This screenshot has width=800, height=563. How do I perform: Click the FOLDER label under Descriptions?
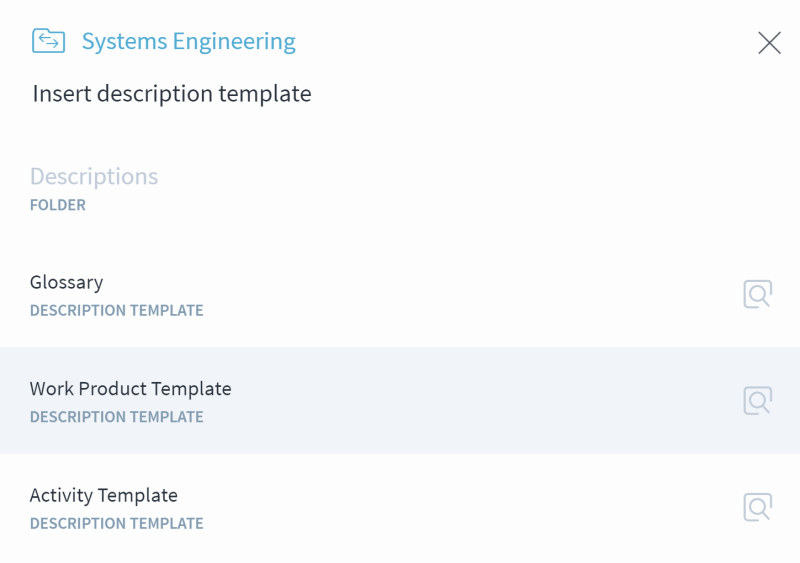pos(58,205)
